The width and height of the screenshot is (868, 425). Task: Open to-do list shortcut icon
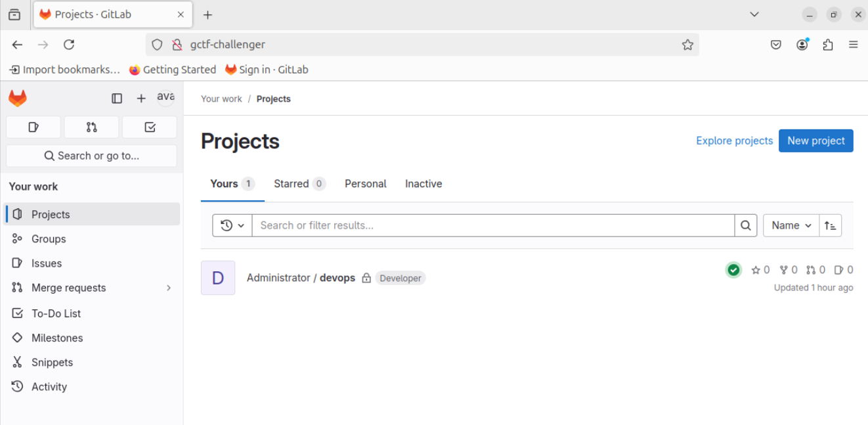coord(150,127)
